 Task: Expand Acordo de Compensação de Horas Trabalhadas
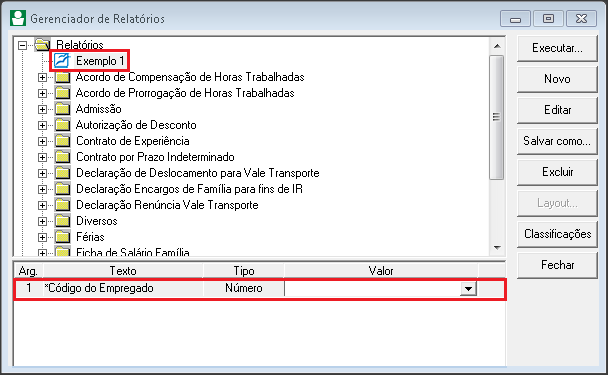(42, 77)
